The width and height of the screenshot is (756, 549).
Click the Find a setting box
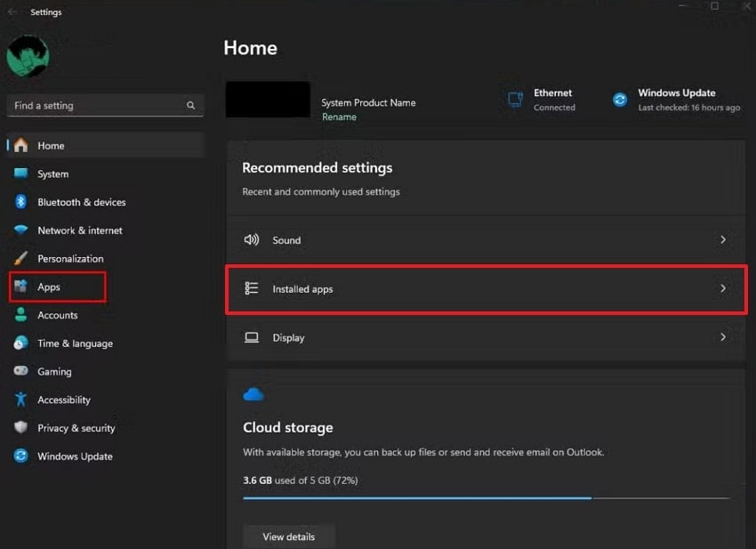pyautogui.click(x=105, y=105)
